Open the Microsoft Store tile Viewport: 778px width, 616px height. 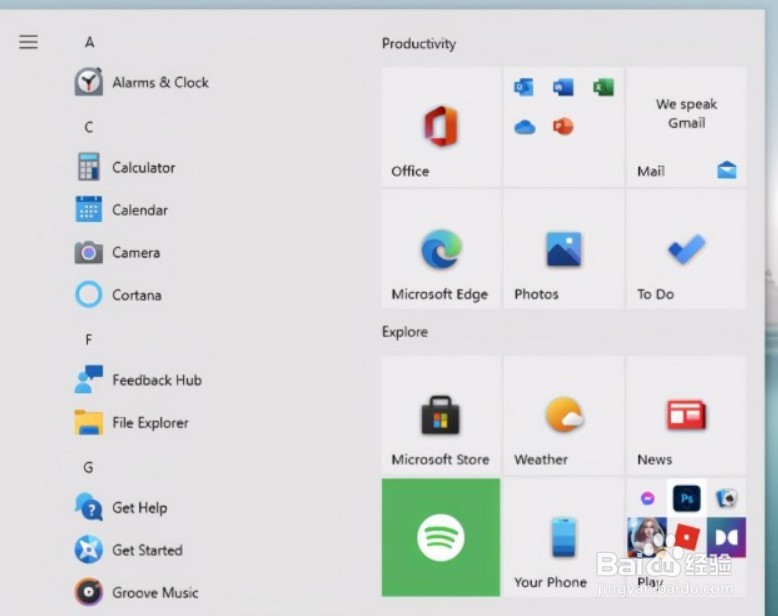pos(441,415)
